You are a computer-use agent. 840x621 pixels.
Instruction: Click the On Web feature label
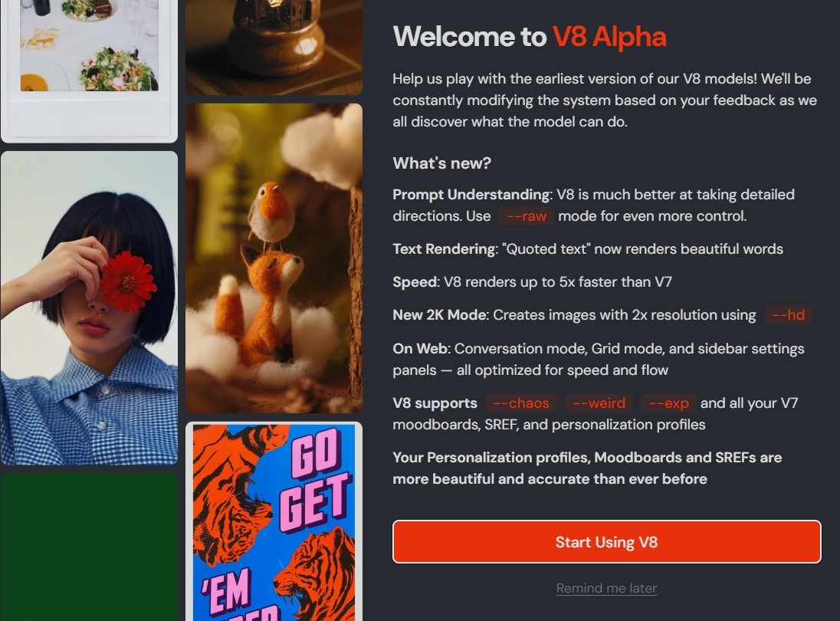(420, 348)
